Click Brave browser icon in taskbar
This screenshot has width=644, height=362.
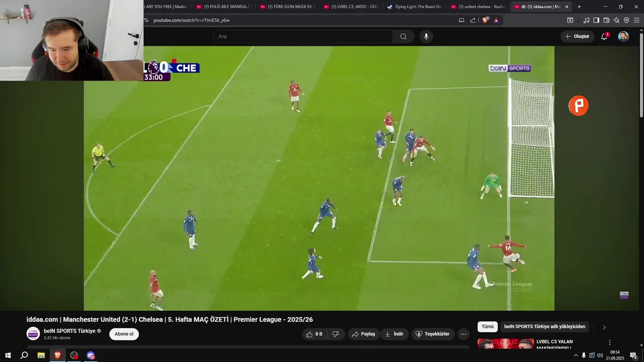(x=57, y=355)
